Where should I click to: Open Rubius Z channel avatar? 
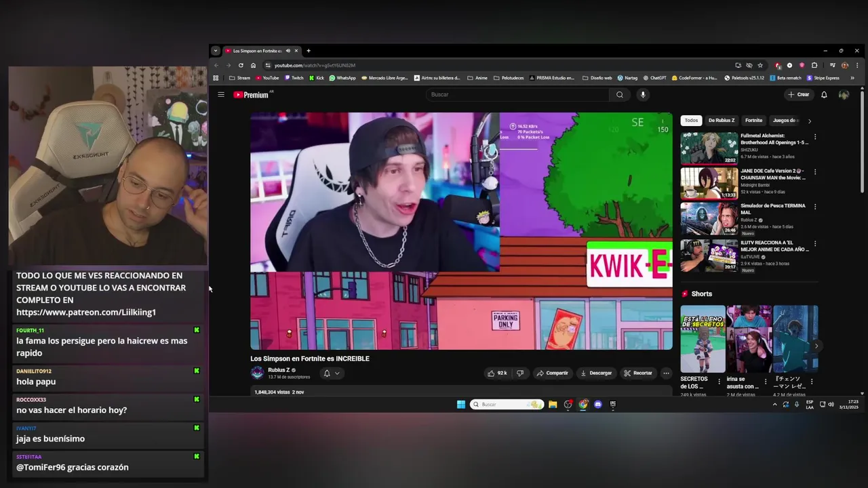tap(257, 373)
